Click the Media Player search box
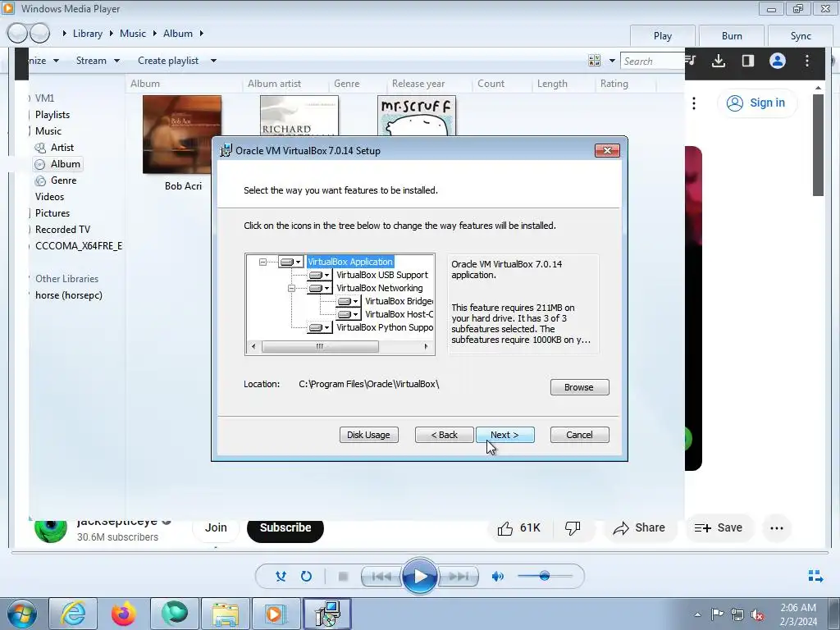 pyautogui.click(x=652, y=61)
